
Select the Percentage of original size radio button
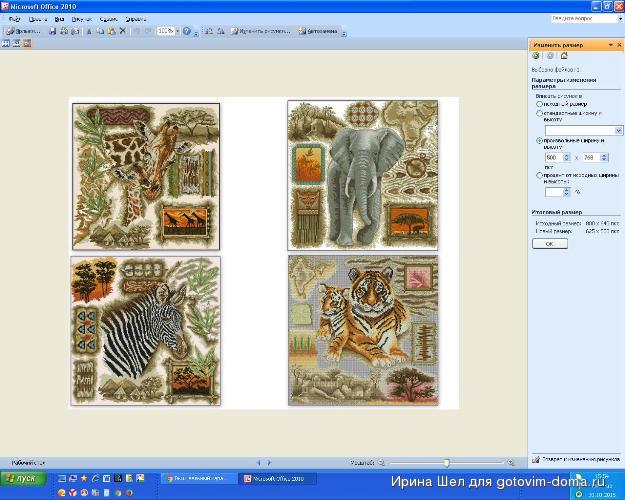(539, 175)
